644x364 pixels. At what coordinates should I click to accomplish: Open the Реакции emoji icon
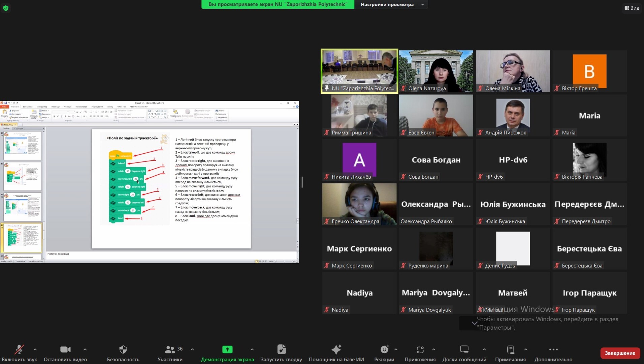(x=384, y=350)
